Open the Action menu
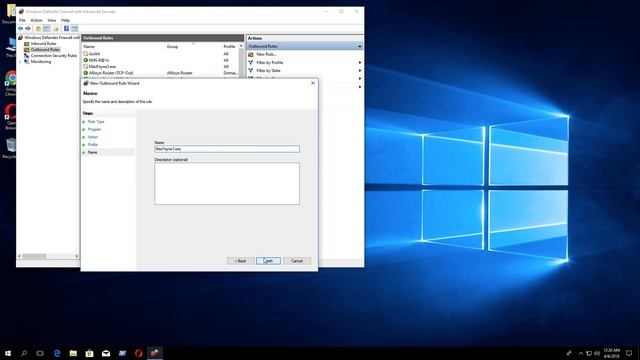Screen dimensions: 640x360 tap(36, 20)
